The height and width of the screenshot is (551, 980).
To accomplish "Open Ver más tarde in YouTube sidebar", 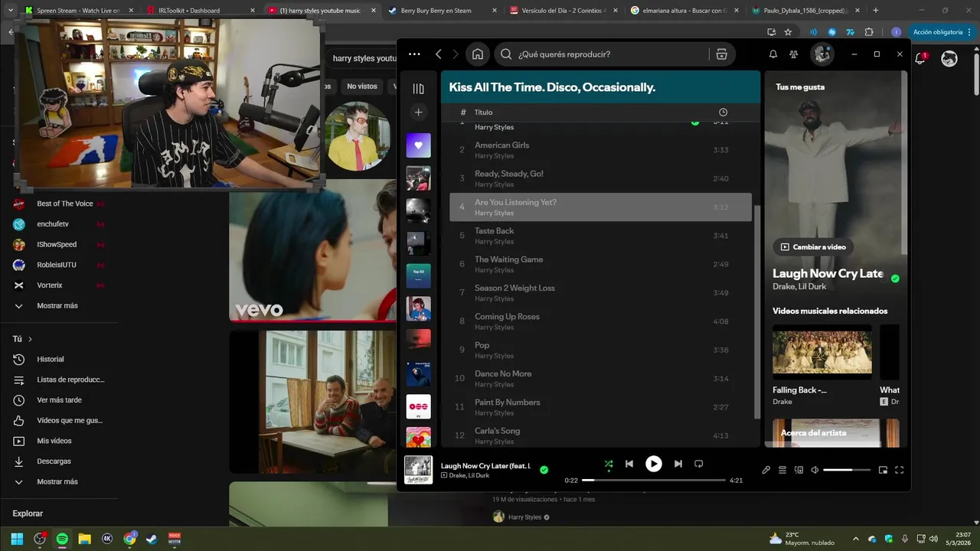I will [59, 400].
